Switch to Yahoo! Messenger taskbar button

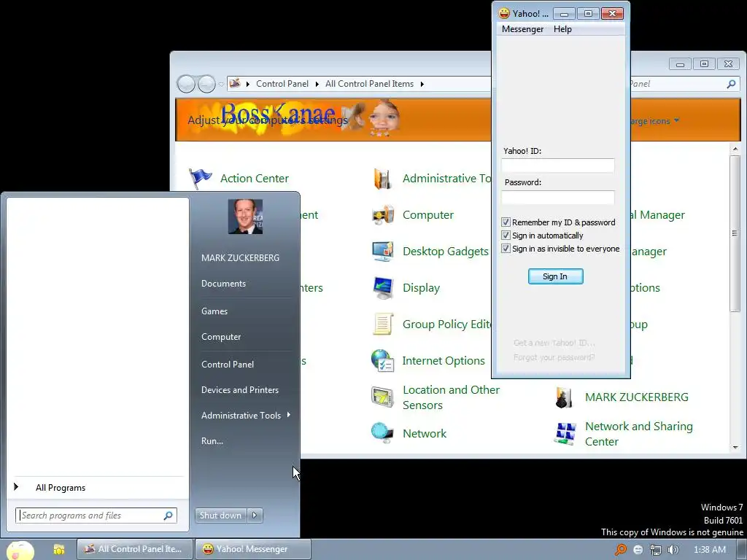click(x=253, y=550)
